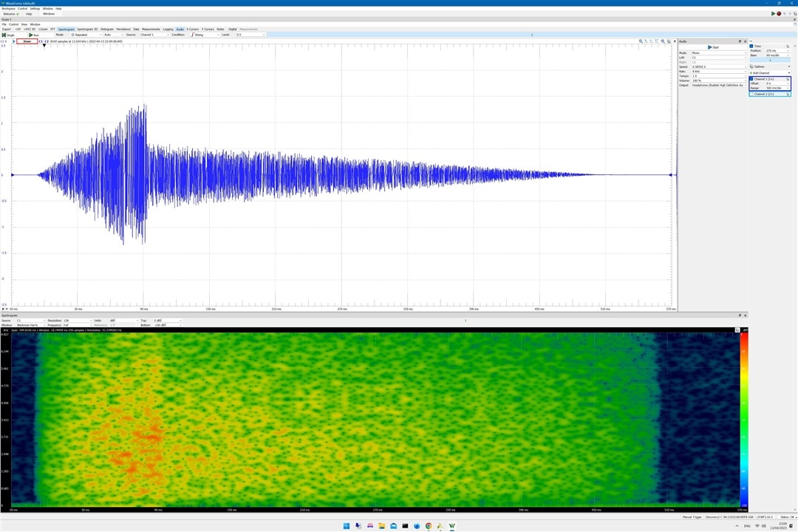
Task: Click the Export button in Scope toolbar
Action: (6, 30)
